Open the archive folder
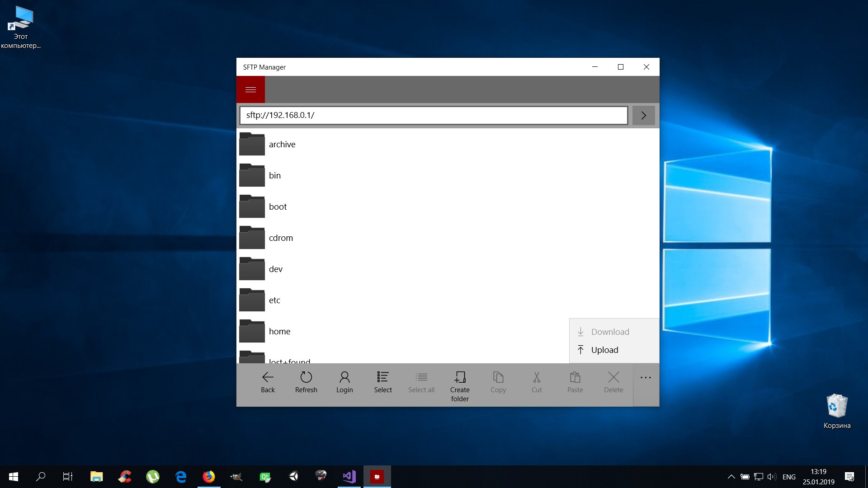The image size is (868, 488). click(282, 145)
